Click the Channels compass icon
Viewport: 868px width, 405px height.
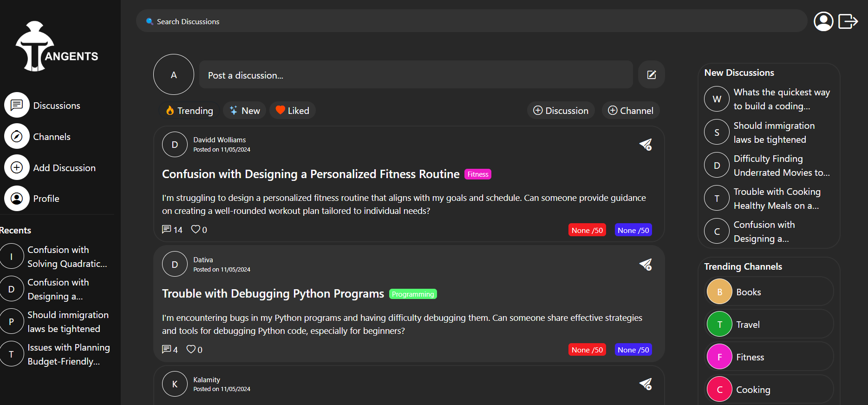click(17, 136)
